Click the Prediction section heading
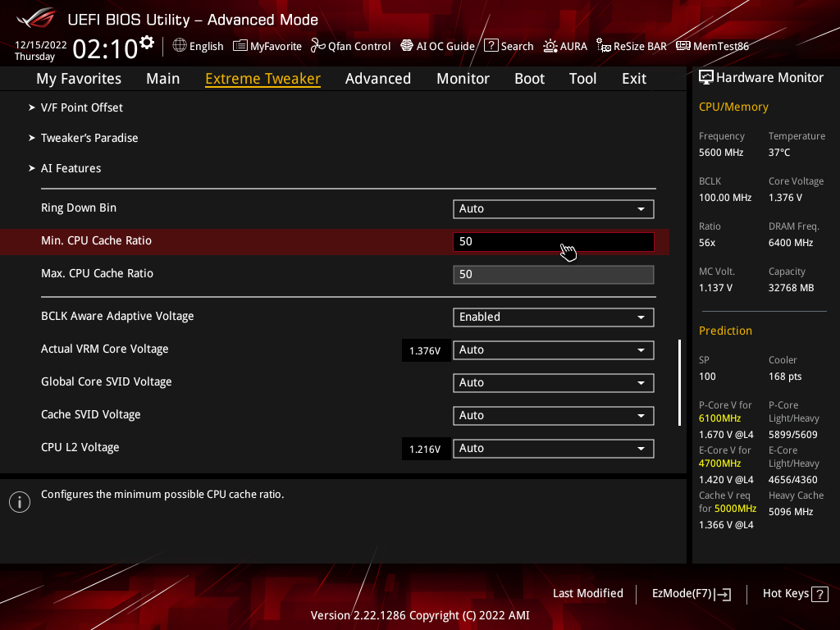This screenshot has height=630, width=840. click(x=725, y=331)
